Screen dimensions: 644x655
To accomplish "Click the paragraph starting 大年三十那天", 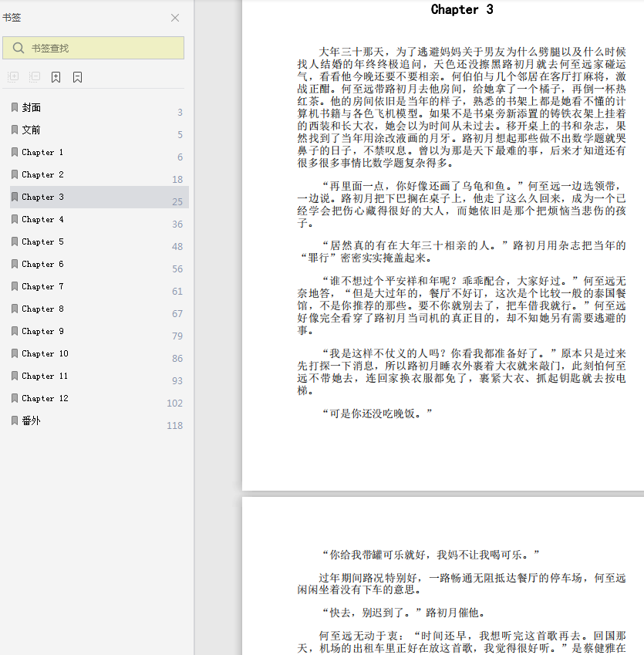I will (x=461, y=107).
